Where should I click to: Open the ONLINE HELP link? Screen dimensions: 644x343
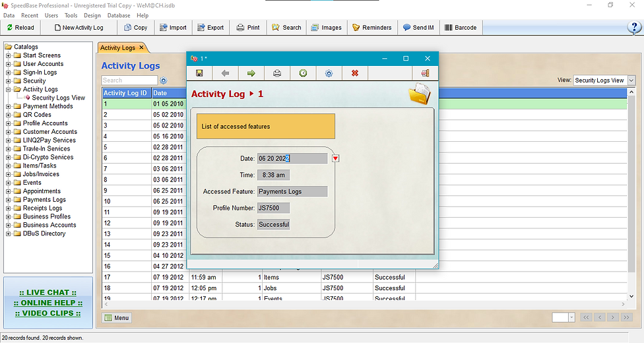(x=48, y=303)
